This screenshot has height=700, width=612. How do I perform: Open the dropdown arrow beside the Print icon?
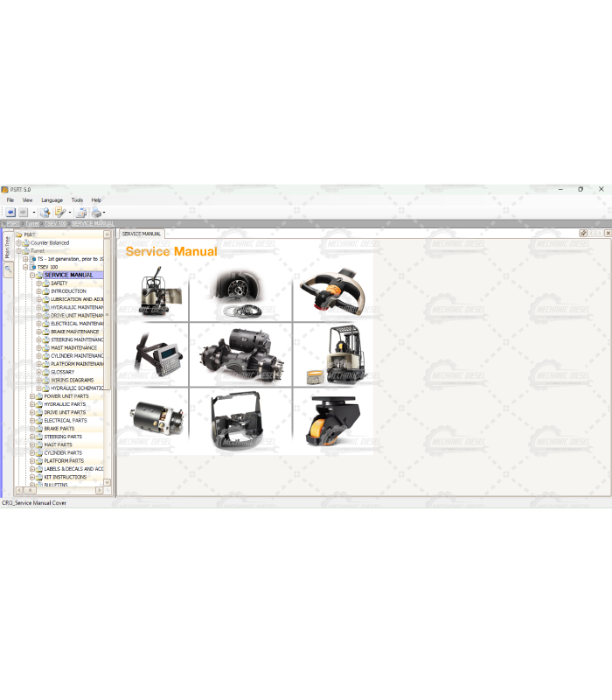tap(104, 213)
